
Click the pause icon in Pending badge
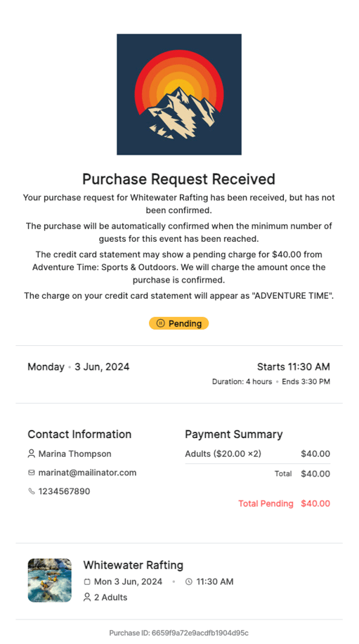[x=160, y=323]
